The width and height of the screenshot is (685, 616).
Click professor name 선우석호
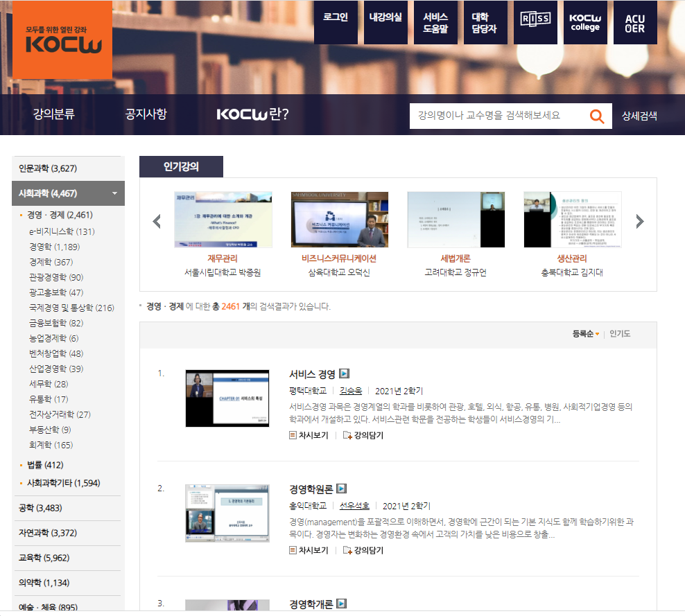[x=354, y=506]
